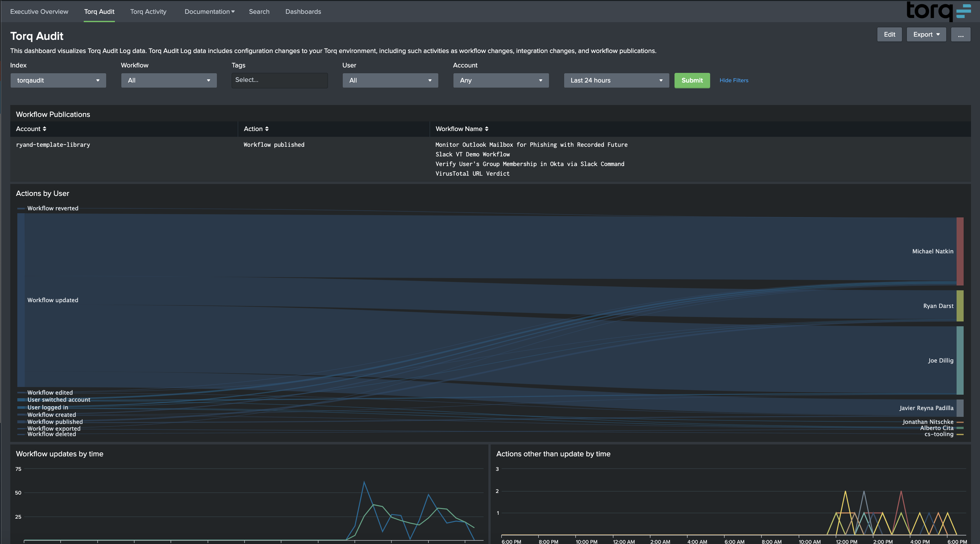
Task: Sort table by Action column
Action: pyautogui.click(x=256, y=129)
